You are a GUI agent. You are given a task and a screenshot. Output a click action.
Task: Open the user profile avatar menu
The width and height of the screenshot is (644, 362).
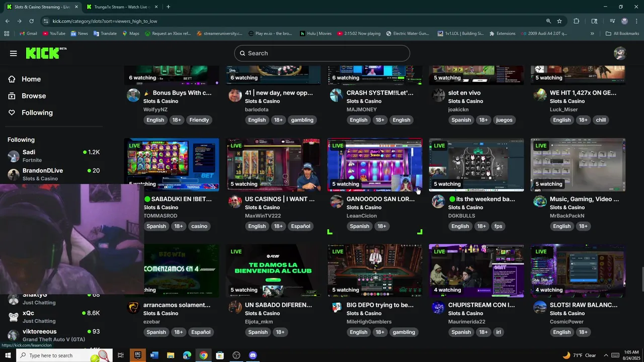tap(620, 53)
